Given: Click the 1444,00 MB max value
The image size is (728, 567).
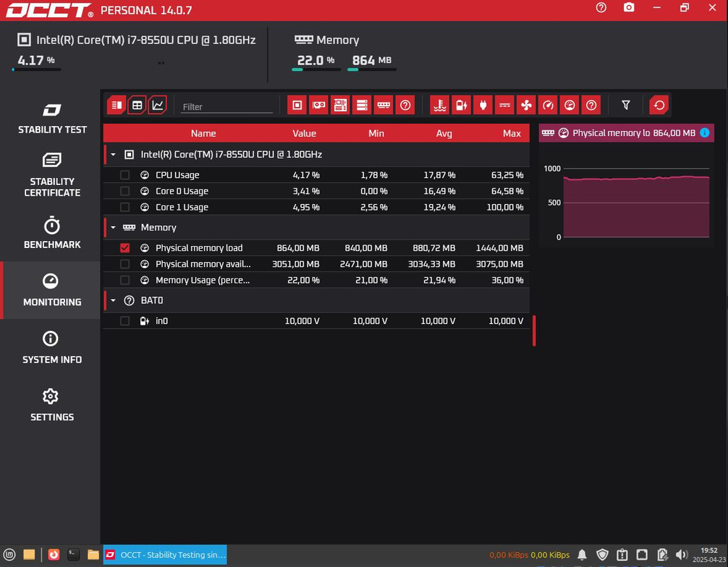Looking at the screenshot, I should (499, 248).
